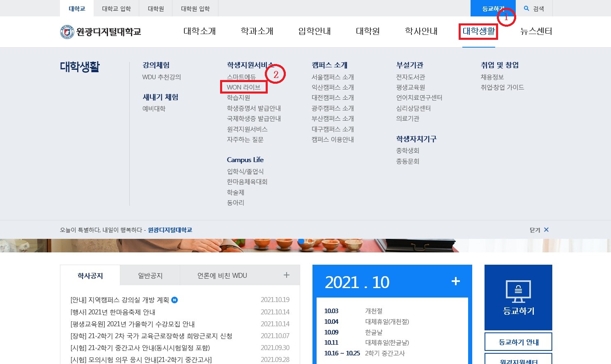
Task: Close the mega menu with X icon
Action: coord(546,230)
